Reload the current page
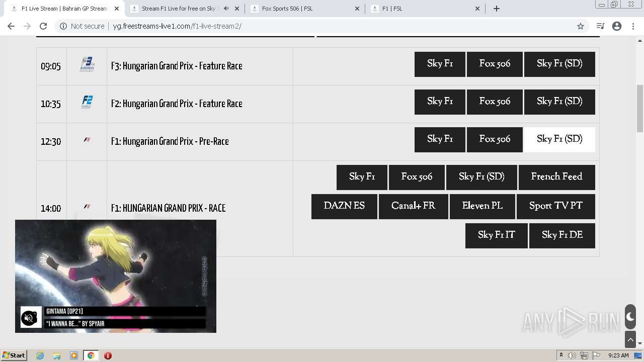644x362 pixels. click(x=43, y=26)
